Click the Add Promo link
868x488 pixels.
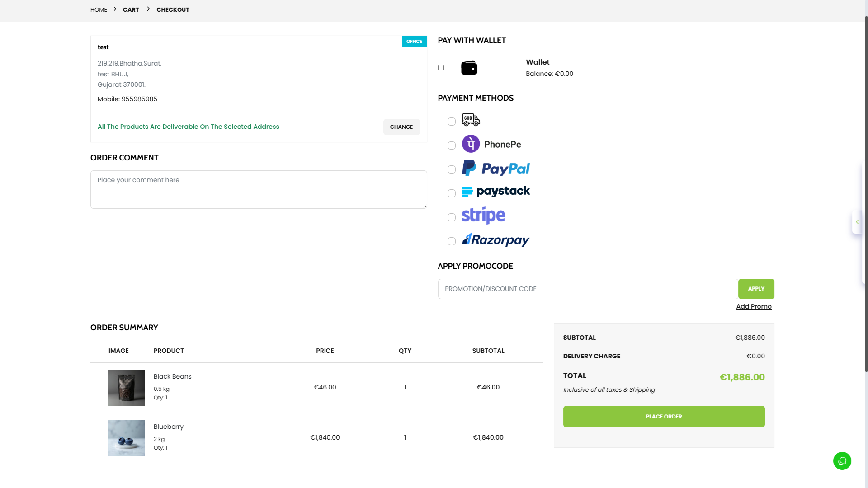pos(754,306)
